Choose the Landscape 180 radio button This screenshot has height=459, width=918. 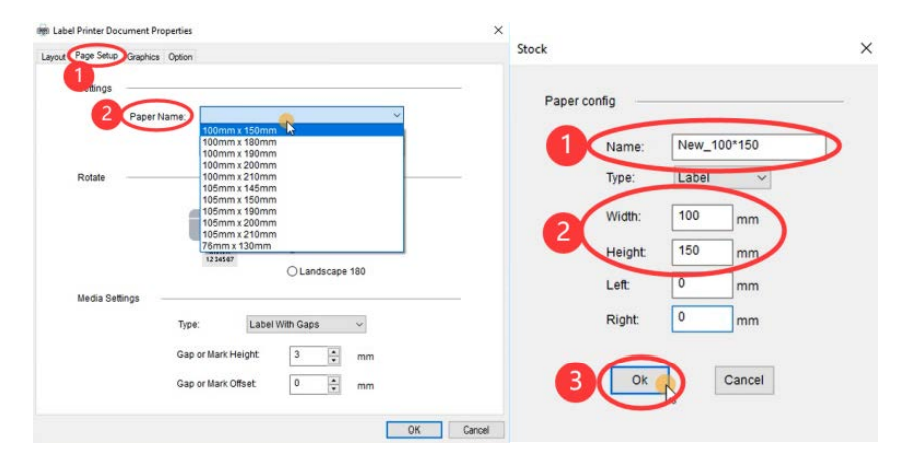tap(292, 272)
